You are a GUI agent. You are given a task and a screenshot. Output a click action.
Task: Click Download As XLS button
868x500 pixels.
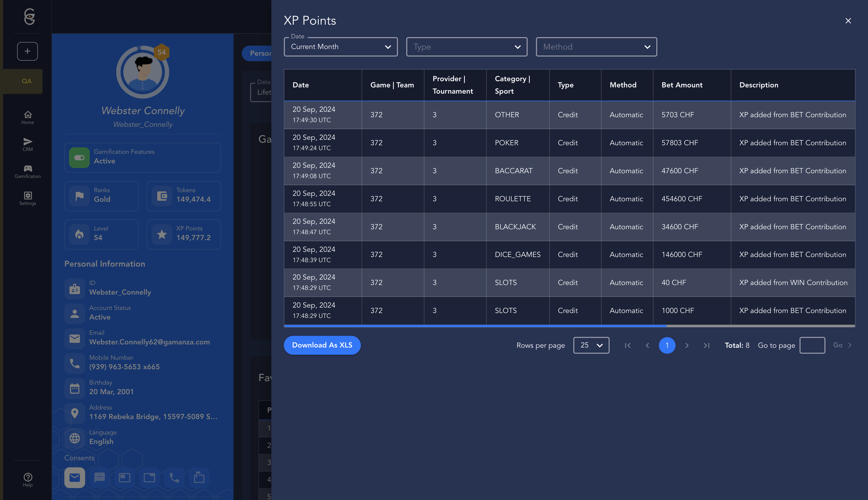322,345
